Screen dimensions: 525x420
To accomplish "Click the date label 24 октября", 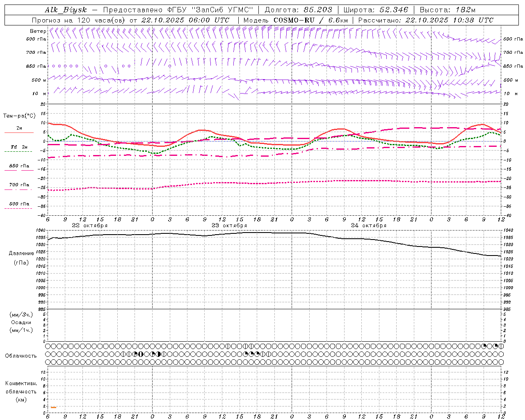I will coord(369,226).
